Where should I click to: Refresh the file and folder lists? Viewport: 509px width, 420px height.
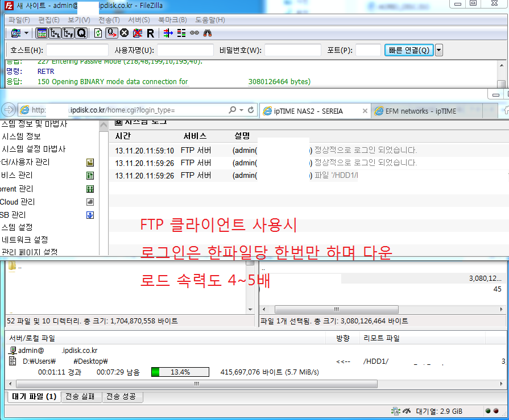[98, 33]
